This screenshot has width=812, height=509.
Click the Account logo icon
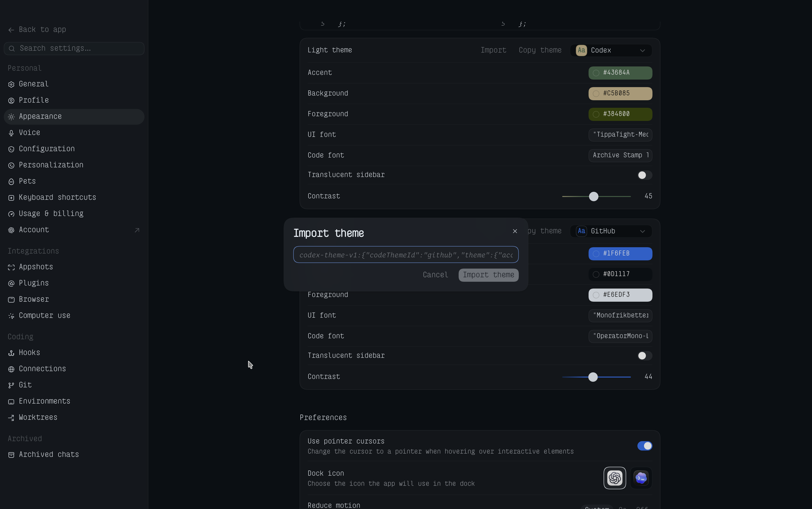pyautogui.click(x=11, y=230)
